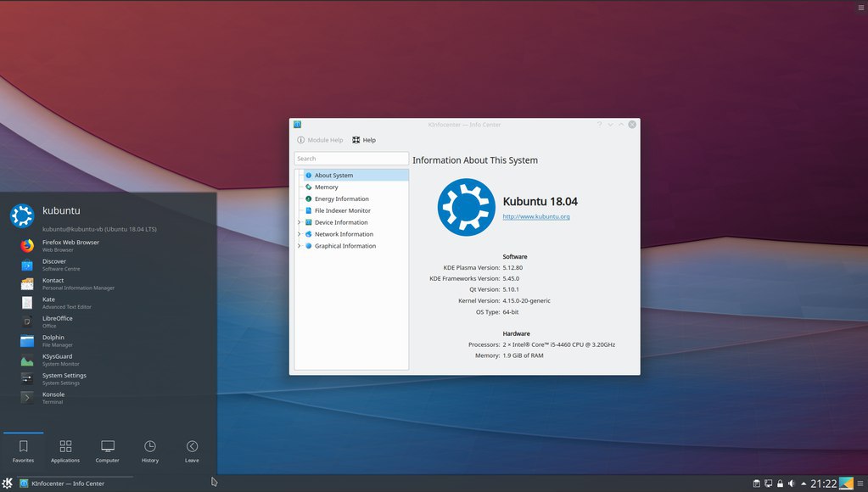This screenshot has width=868, height=492.
Task: Switch to the Favorites tab
Action: (x=23, y=451)
